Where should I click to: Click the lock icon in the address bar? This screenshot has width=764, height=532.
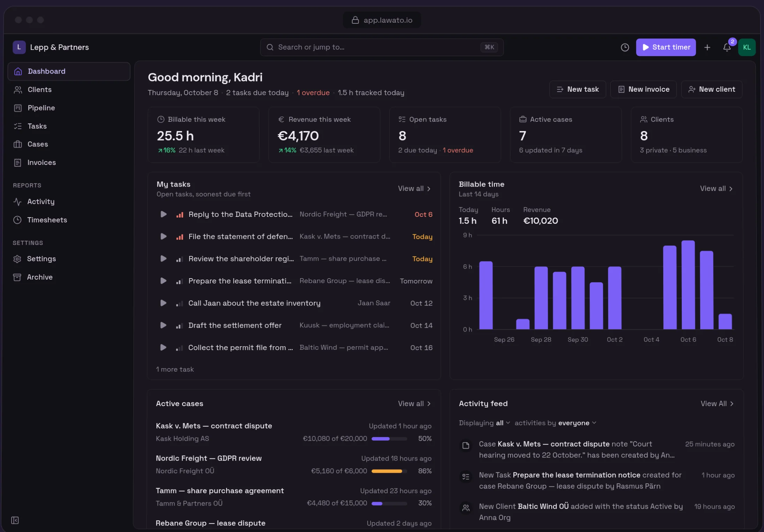pos(355,20)
